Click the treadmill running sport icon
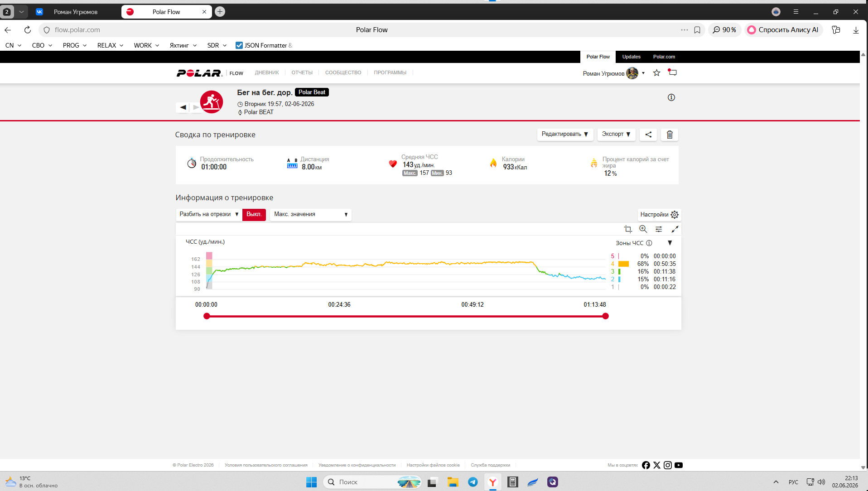The image size is (868, 491). pos(212,102)
